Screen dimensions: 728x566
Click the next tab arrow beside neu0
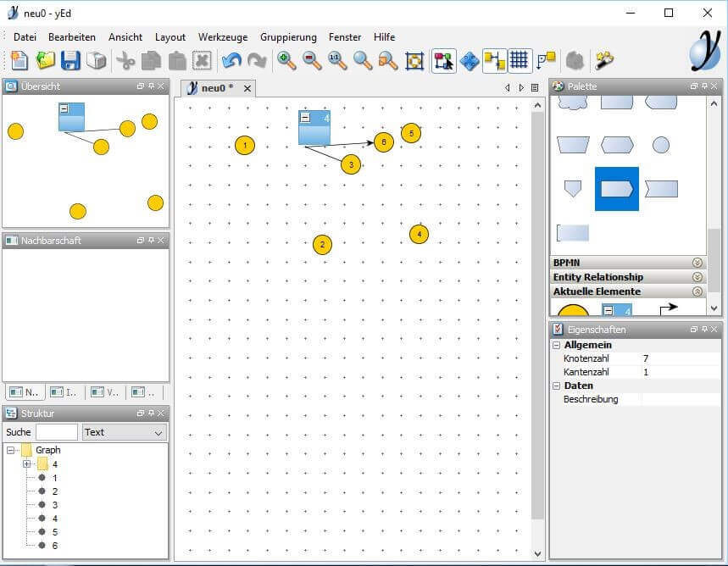(520, 87)
